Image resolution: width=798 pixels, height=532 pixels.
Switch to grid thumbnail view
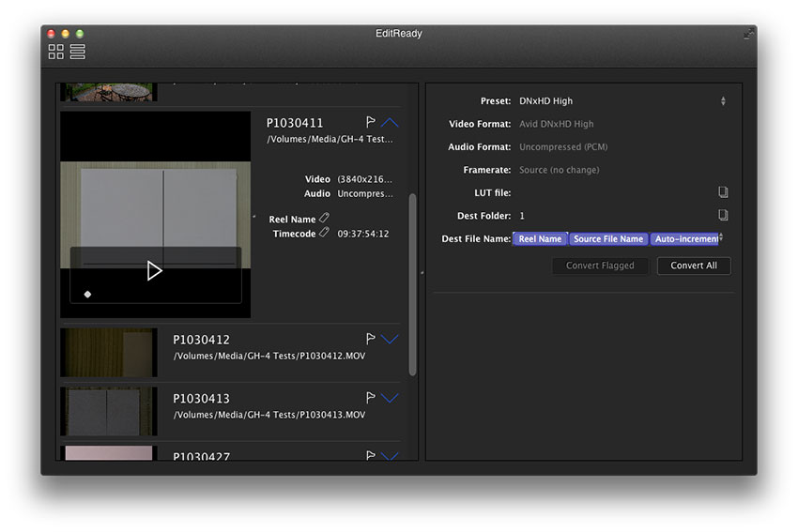pos(56,52)
